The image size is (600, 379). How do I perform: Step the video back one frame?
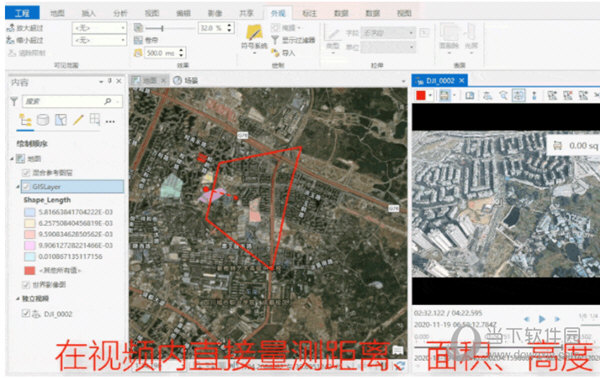(x=527, y=319)
